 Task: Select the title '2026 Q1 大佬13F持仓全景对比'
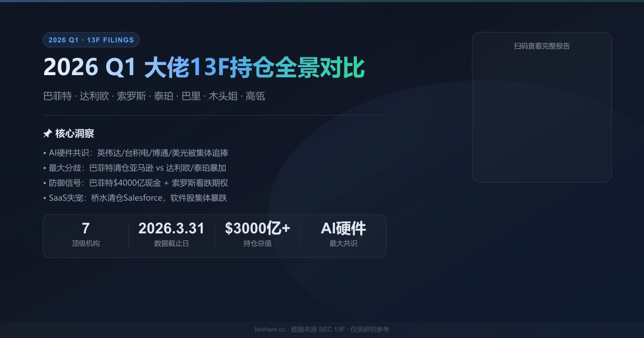pyautogui.click(x=204, y=68)
